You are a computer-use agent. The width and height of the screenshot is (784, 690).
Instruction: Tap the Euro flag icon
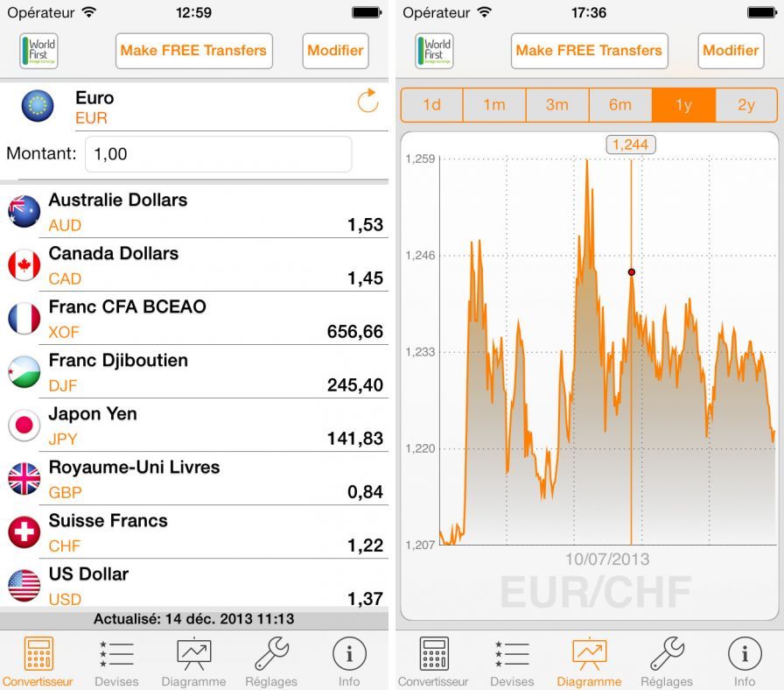pyautogui.click(x=38, y=106)
